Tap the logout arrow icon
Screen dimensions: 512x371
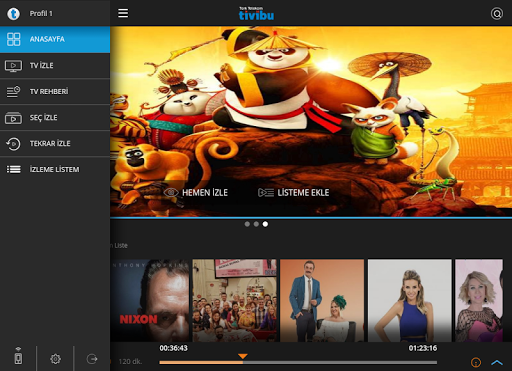click(92, 359)
